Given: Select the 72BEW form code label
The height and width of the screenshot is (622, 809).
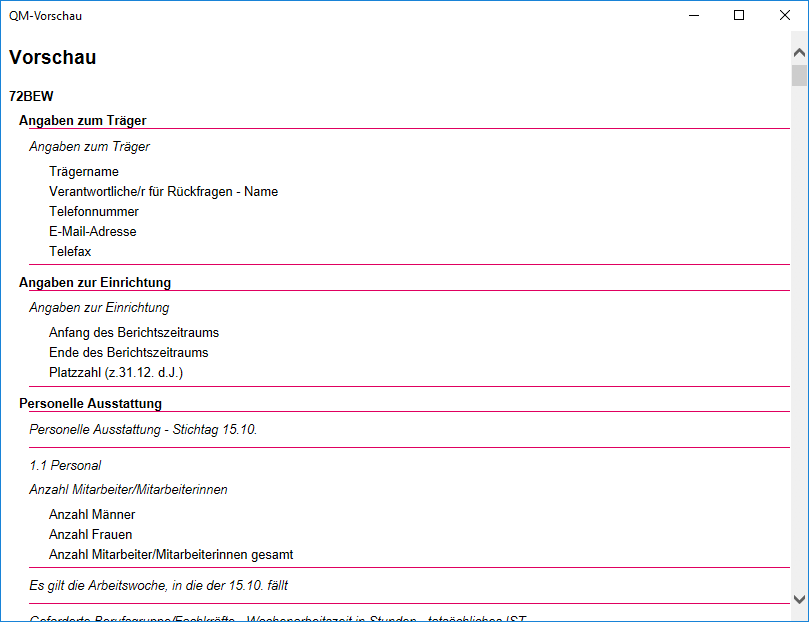Looking at the screenshot, I should [31, 97].
